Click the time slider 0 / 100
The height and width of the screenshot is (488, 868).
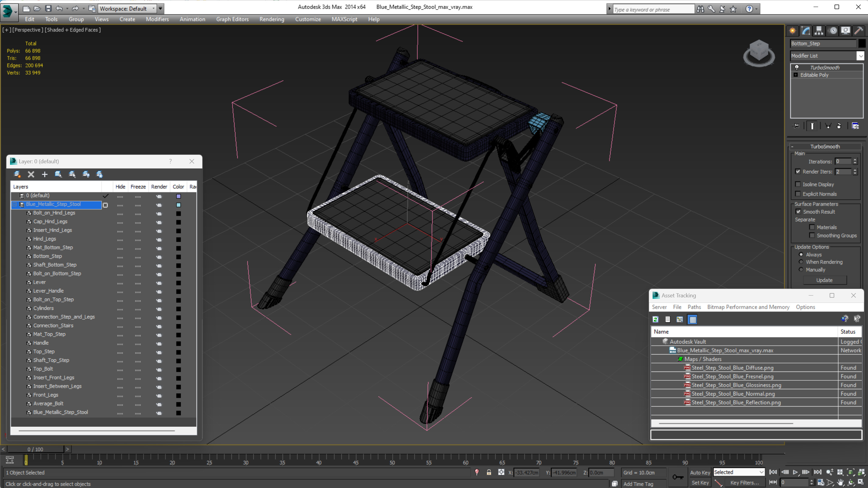click(35, 449)
